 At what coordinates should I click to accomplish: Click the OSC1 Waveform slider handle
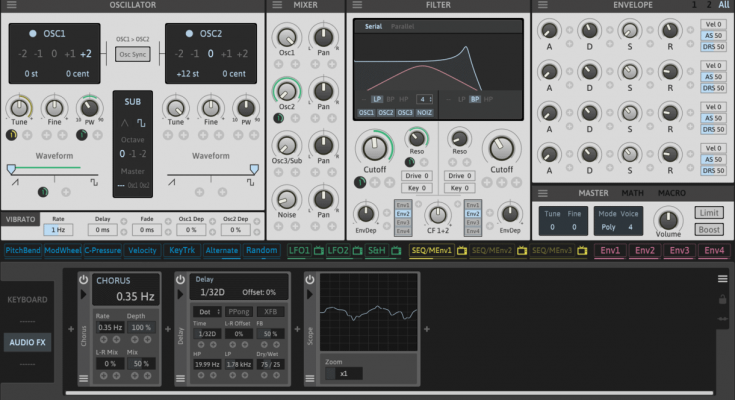coord(11,169)
